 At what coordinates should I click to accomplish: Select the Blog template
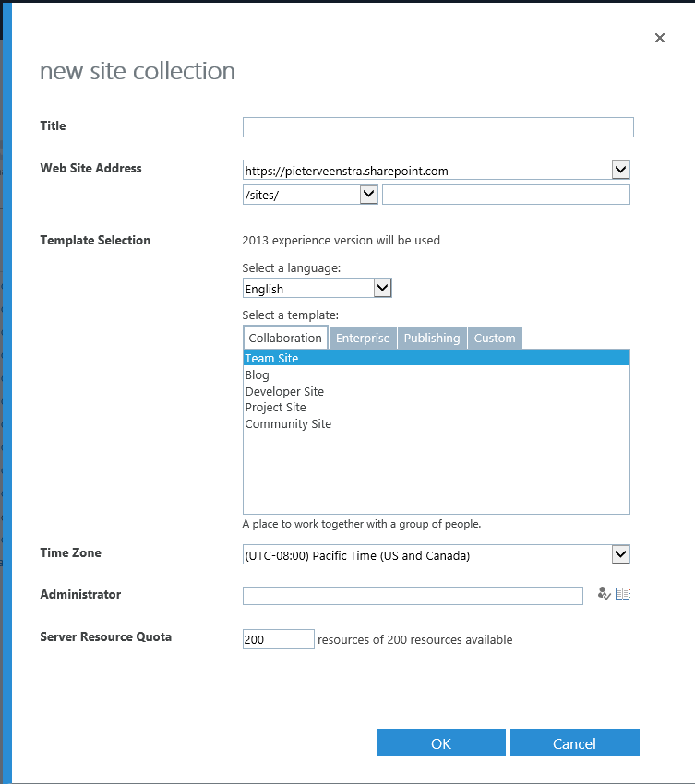click(x=437, y=374)
